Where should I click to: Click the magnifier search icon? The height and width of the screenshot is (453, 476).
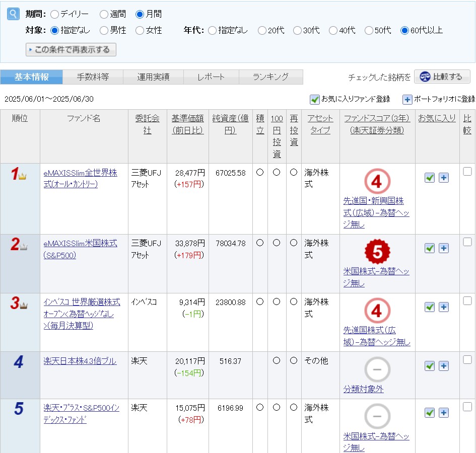tap(14, 14)
